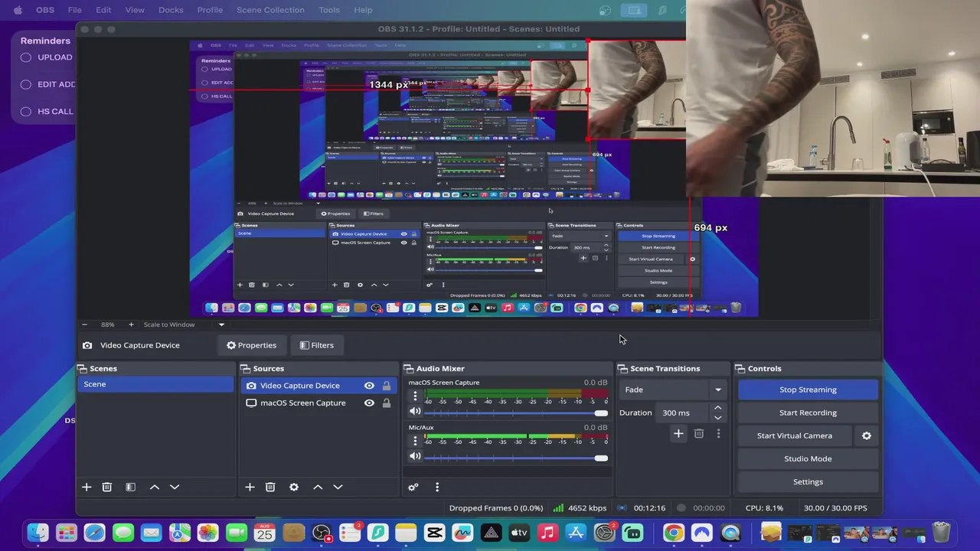Decrease transition duration with down arrow
Screen dimensions: 980x551
(718, 418)
